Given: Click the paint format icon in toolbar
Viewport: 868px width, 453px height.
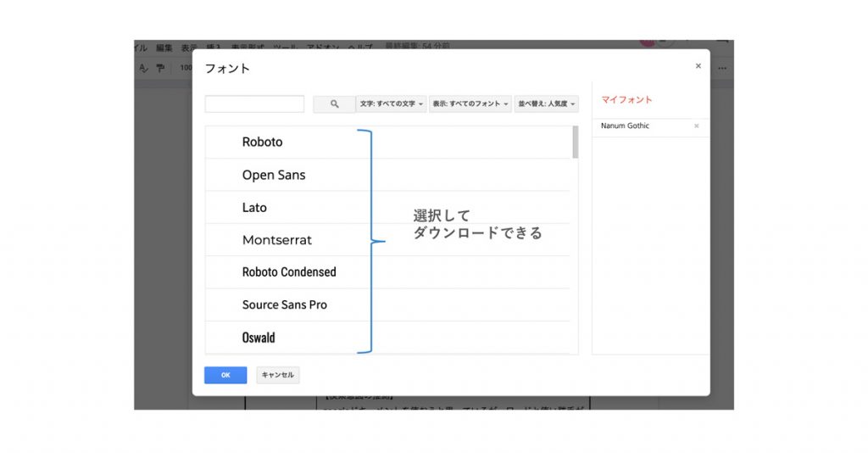Looking at the screenshot, I should click(159, 68).
